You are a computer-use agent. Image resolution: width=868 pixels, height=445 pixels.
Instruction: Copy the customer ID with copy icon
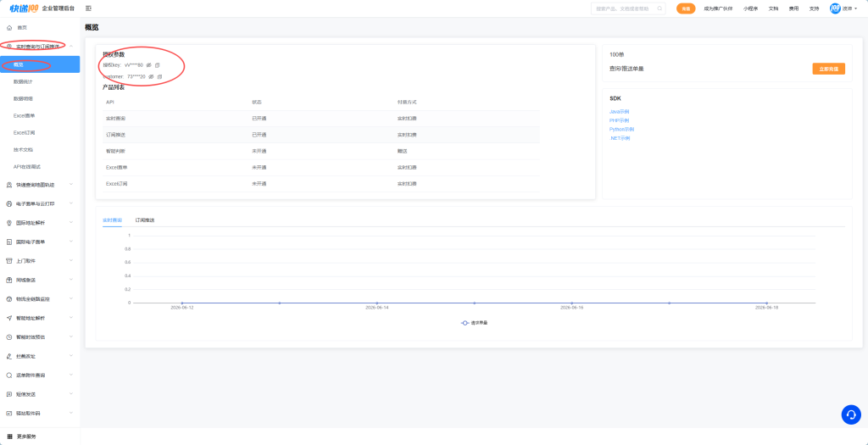click(x=159, y=77)
